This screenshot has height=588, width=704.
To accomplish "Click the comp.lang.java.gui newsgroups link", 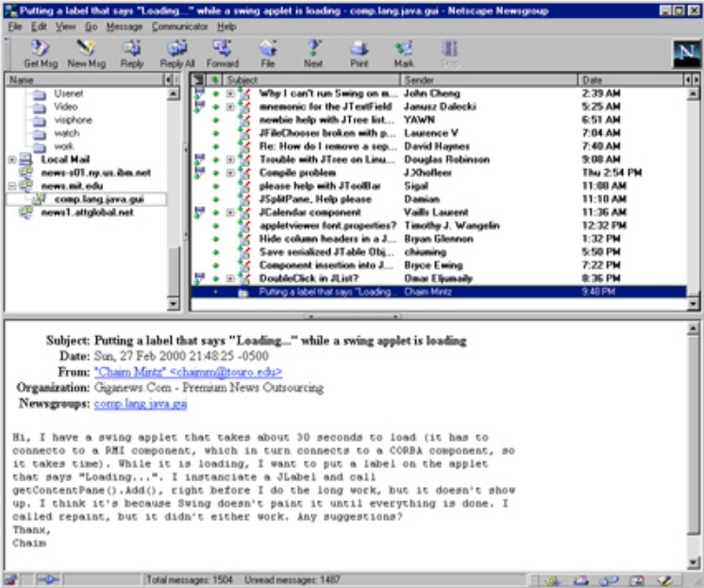I will click(141, 403).
